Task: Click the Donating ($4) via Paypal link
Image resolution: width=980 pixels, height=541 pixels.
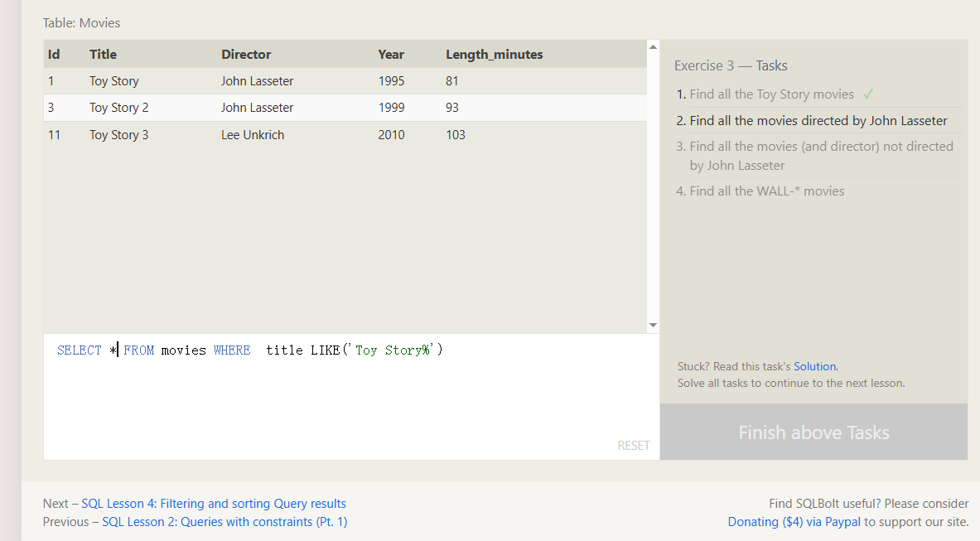Action: click(794, 522)
